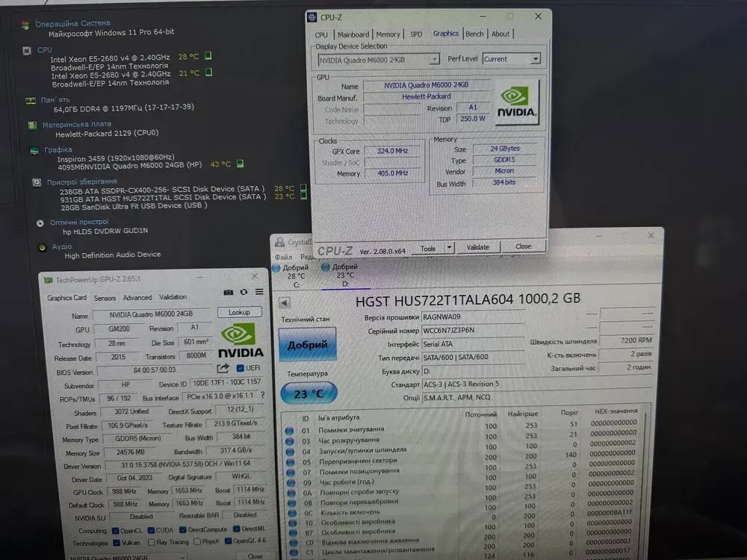Open the GPU-Z hamburger menu

point(259,292)
